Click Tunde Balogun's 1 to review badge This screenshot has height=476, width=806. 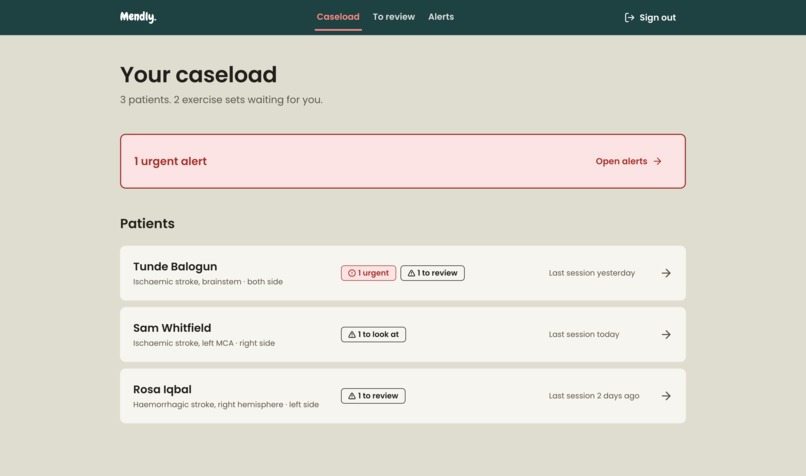tap(432, 273)
